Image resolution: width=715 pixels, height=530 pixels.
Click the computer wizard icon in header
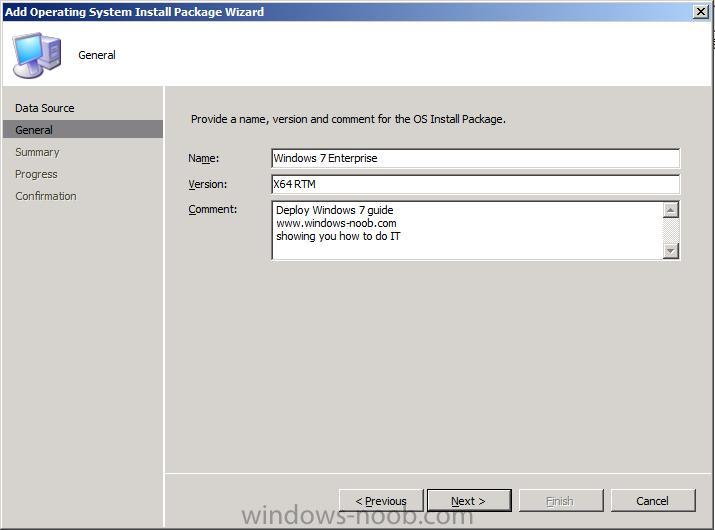(x=36, y=55)
